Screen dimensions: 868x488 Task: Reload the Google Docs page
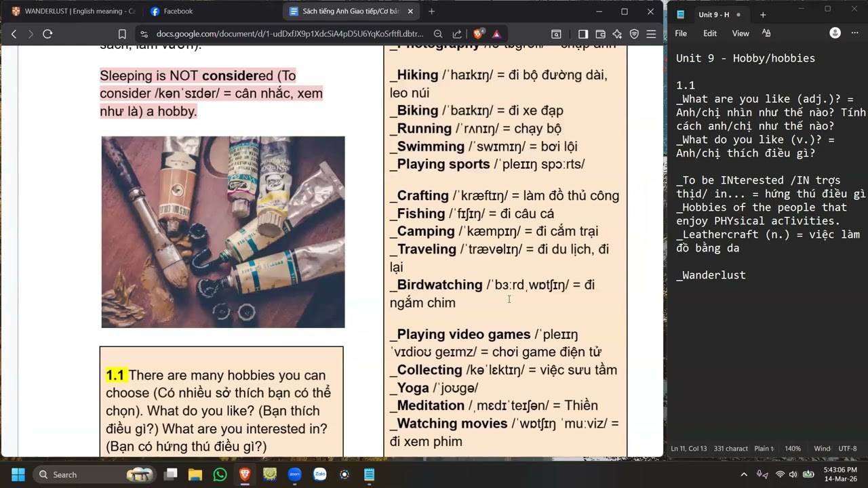47,34
